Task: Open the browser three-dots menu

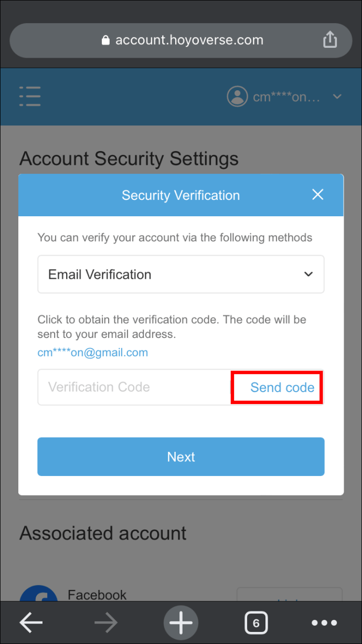Action: click(324, 623)
